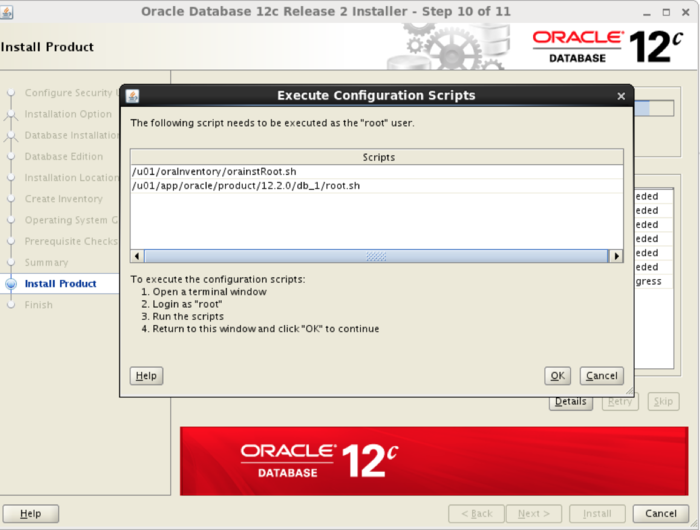Image resolution: width=700 pixels, height=530 pixels.
Task: Select the Operating System Groups step
Action: click(x=71, y=220)
